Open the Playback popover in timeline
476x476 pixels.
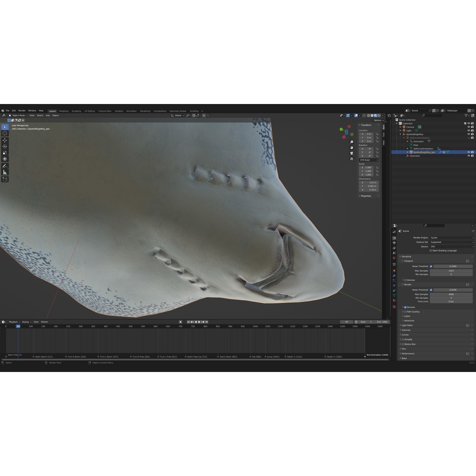(14, 322)
